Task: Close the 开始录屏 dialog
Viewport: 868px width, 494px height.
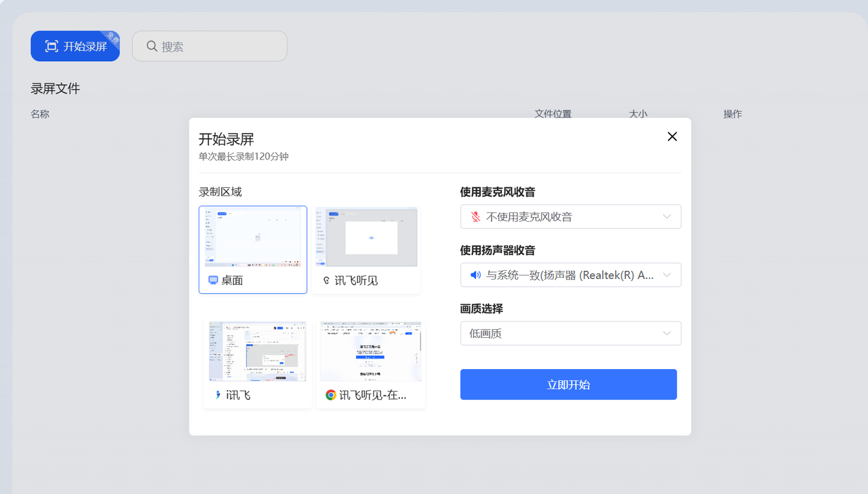Action: 672,136
